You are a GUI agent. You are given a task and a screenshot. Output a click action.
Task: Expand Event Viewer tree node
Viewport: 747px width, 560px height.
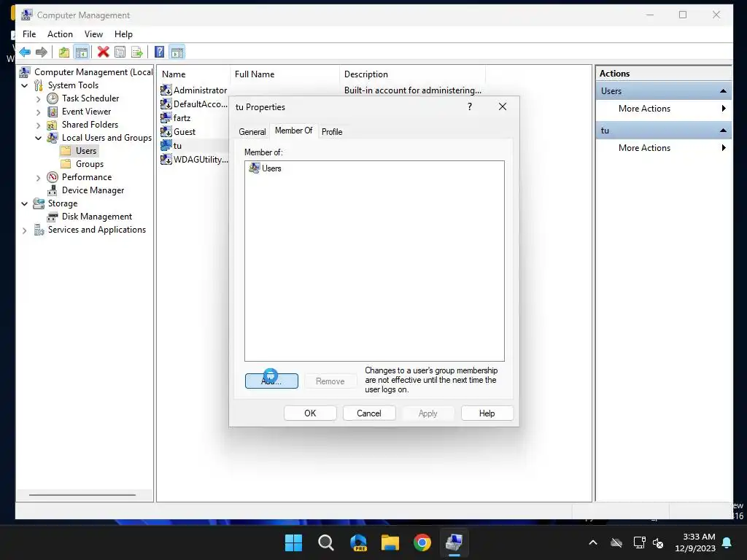coord(39,112)
